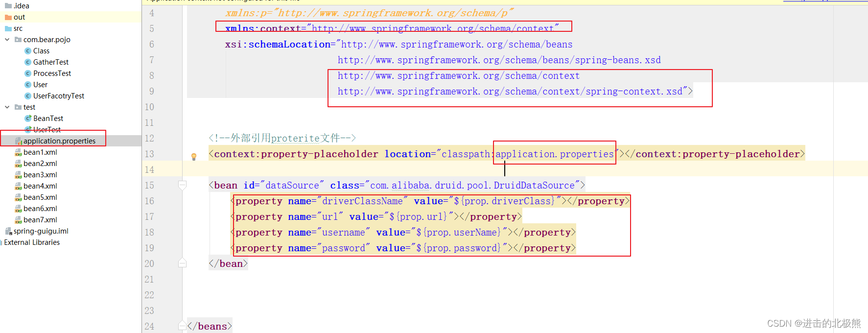
Task: Select application.properties in project tree
Action: click(59, 141)
